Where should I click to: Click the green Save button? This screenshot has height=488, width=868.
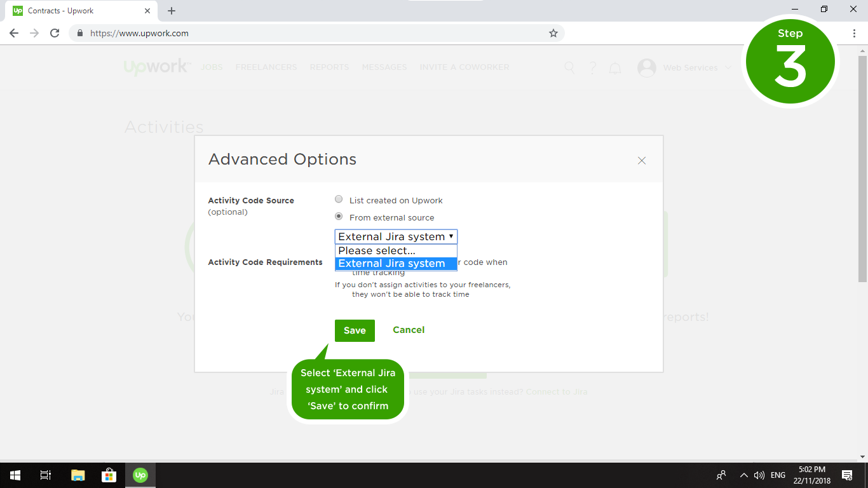[355, 330]
